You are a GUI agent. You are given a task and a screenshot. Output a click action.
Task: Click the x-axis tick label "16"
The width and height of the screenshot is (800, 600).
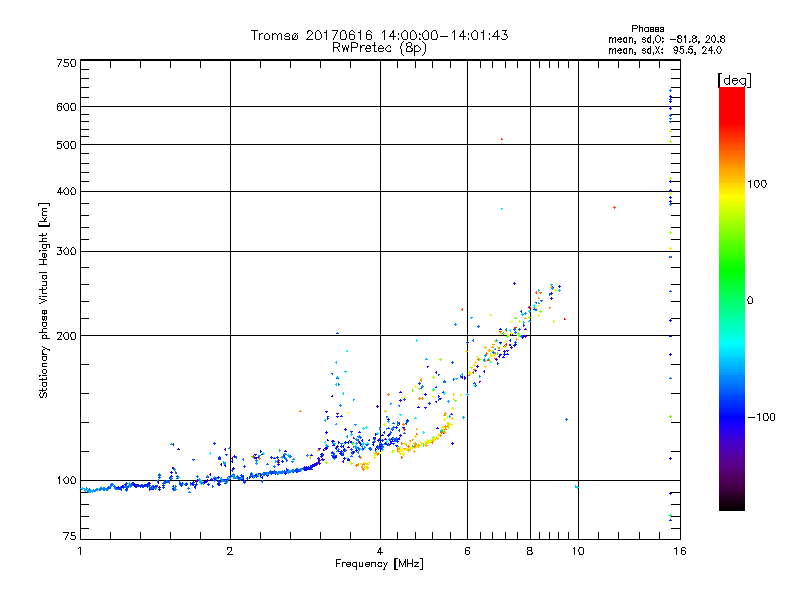[x=680, y=551]
